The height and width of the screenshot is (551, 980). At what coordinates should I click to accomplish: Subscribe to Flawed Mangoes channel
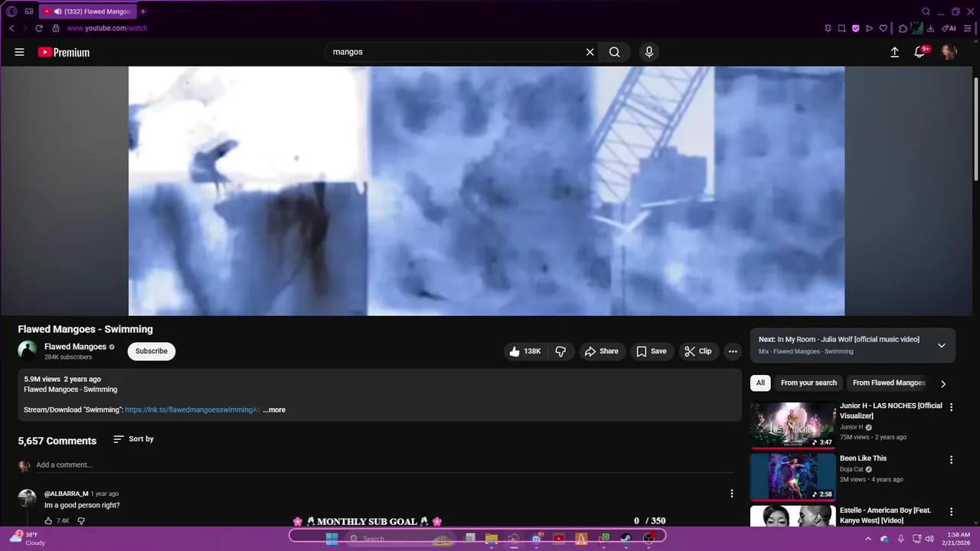click(152, 351)
